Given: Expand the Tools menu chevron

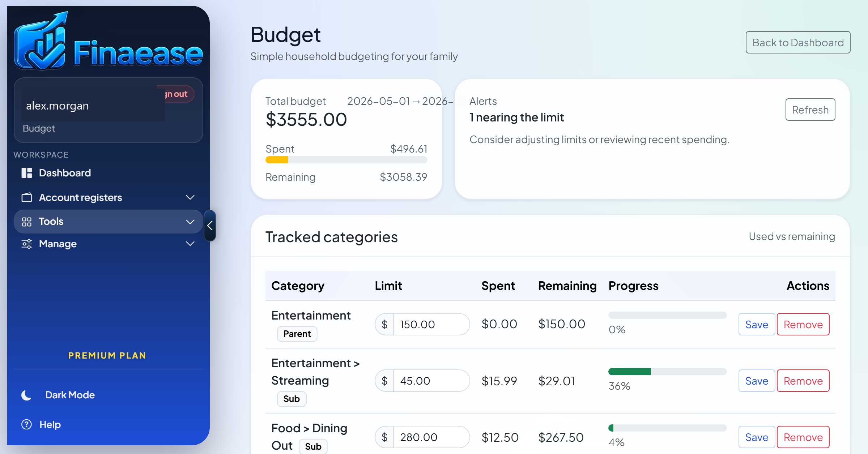Looking at the screenshot, I should click(190, 222).
